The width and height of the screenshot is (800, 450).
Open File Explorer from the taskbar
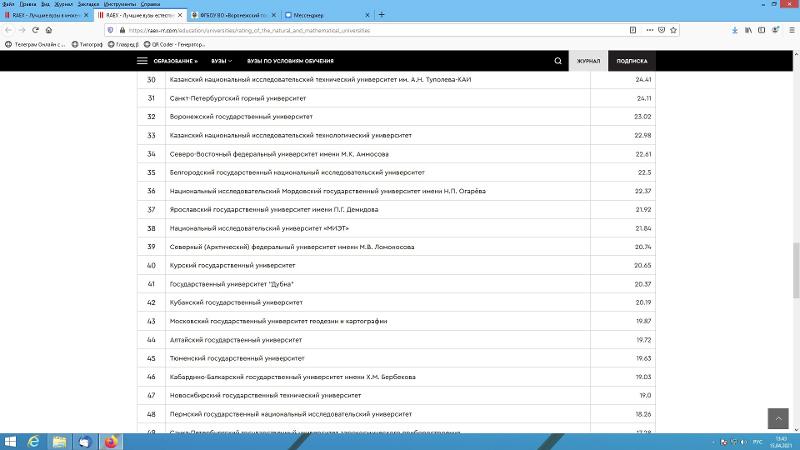click(x=60, y=440)
